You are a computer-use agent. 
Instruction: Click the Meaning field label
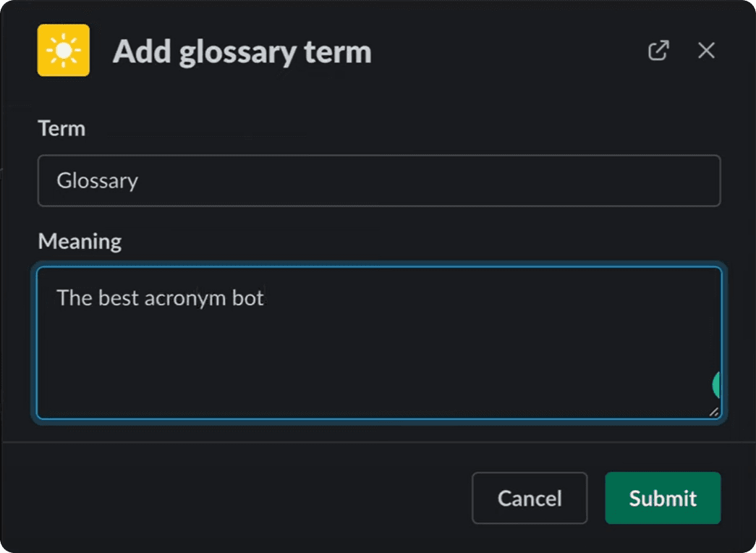[79, 241]
